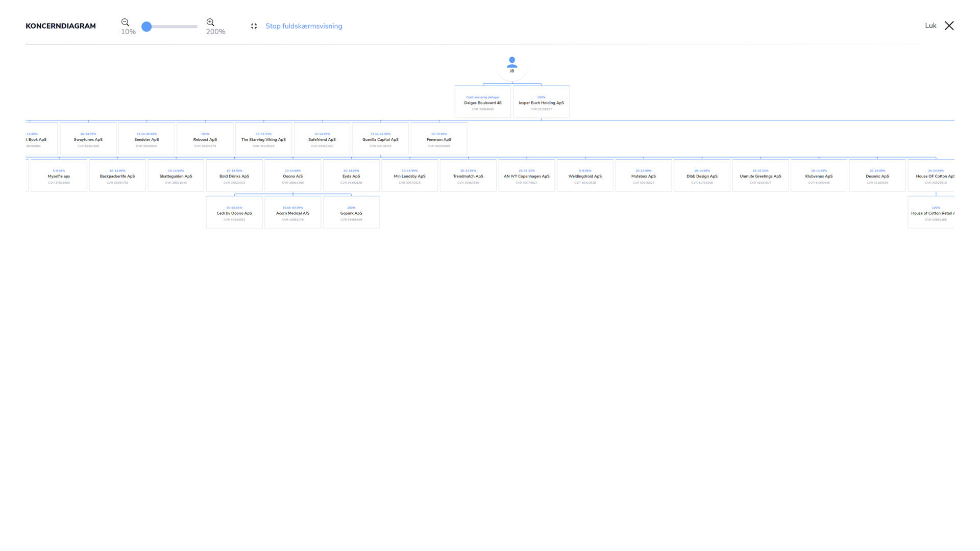
Task: Click the exit fullscreen arrows icon
Action: 254,26
